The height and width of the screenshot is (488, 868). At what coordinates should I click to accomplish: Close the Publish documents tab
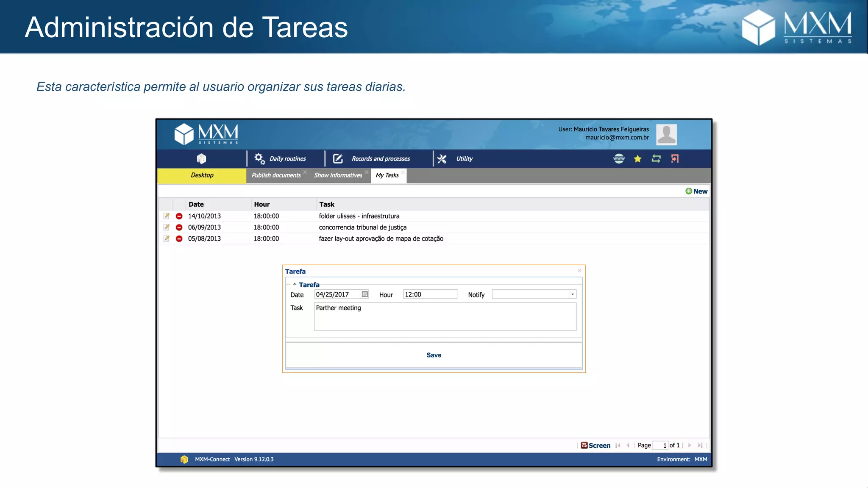point(305,172)
